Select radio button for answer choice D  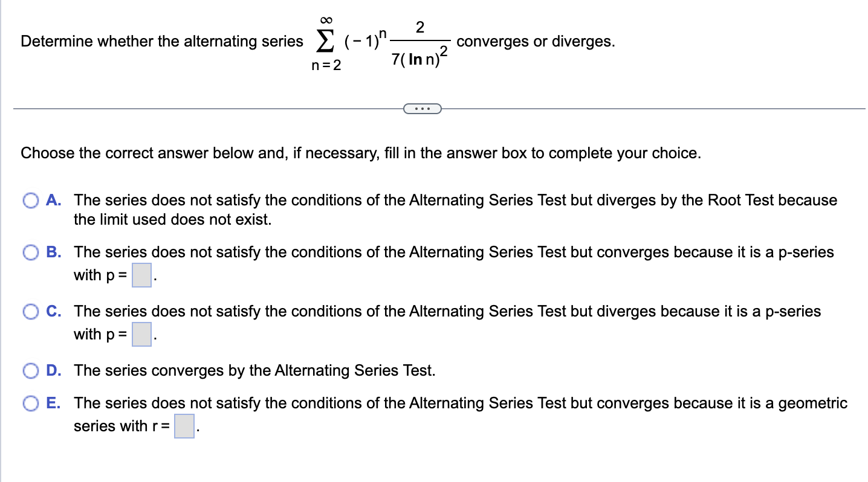click(30, 370)
